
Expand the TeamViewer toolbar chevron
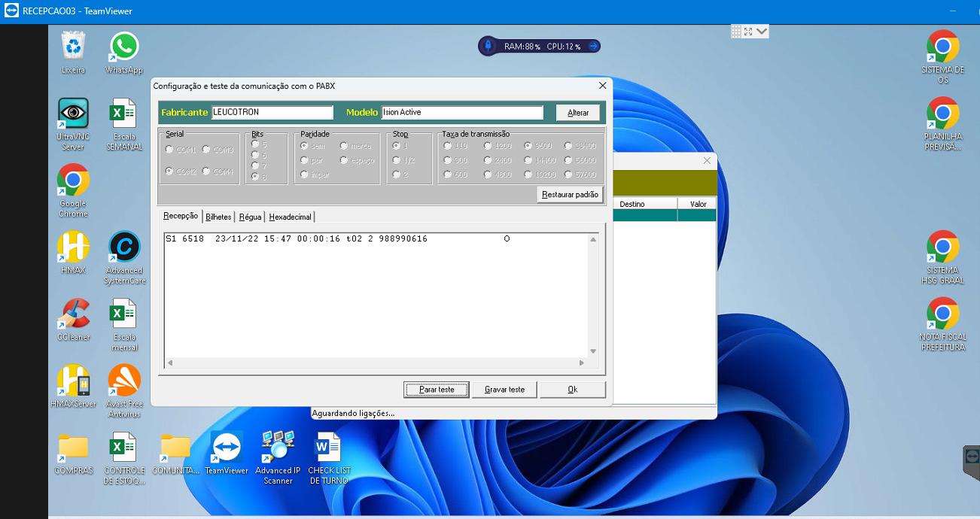point(762,32)
